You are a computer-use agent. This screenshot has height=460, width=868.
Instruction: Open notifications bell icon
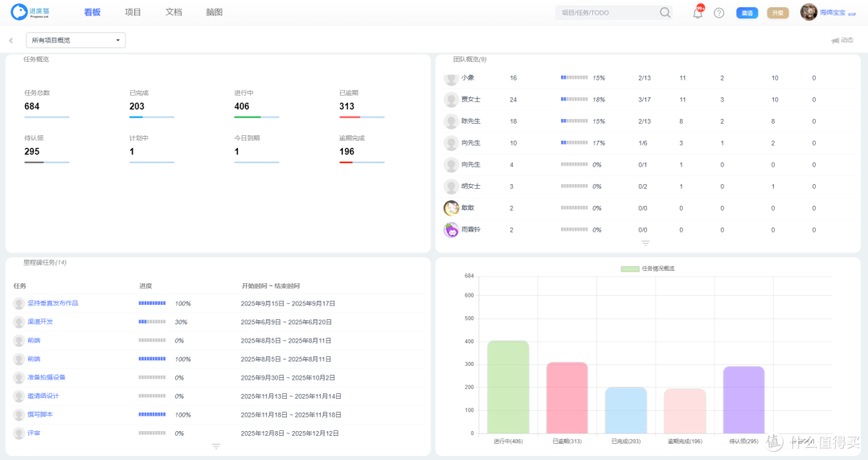click(698, 13)
